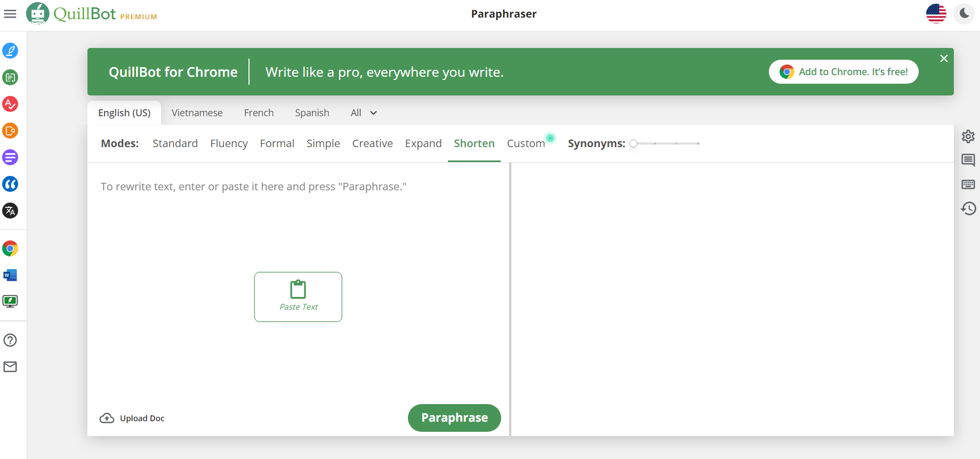Click the green Paraphrase button
980x459 pixels.
pos(455,418)
